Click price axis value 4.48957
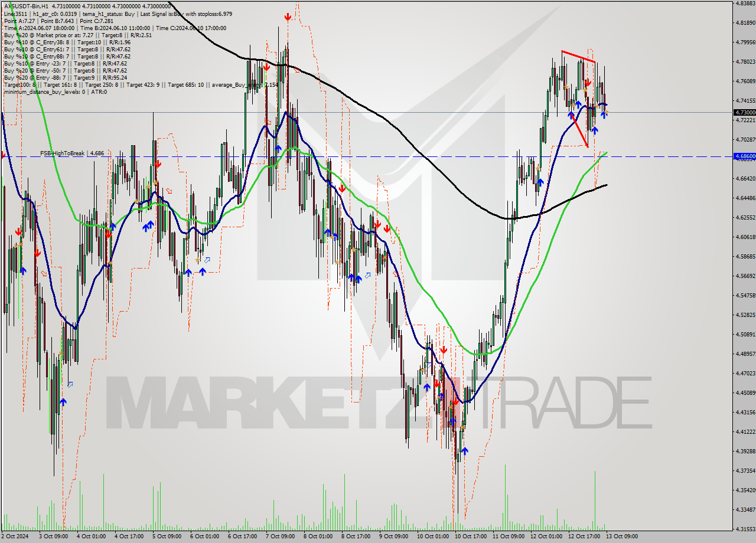Viewport: 756px width, 543px height. [x=745, y=354]
